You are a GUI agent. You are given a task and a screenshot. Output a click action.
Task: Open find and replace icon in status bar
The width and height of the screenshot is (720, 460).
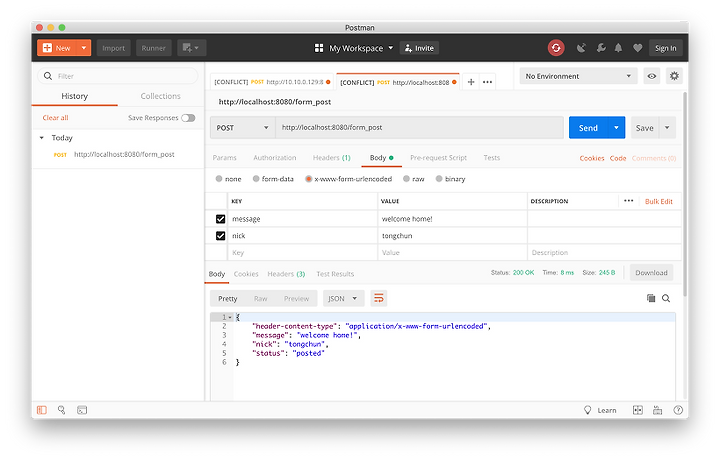point(62,410)
